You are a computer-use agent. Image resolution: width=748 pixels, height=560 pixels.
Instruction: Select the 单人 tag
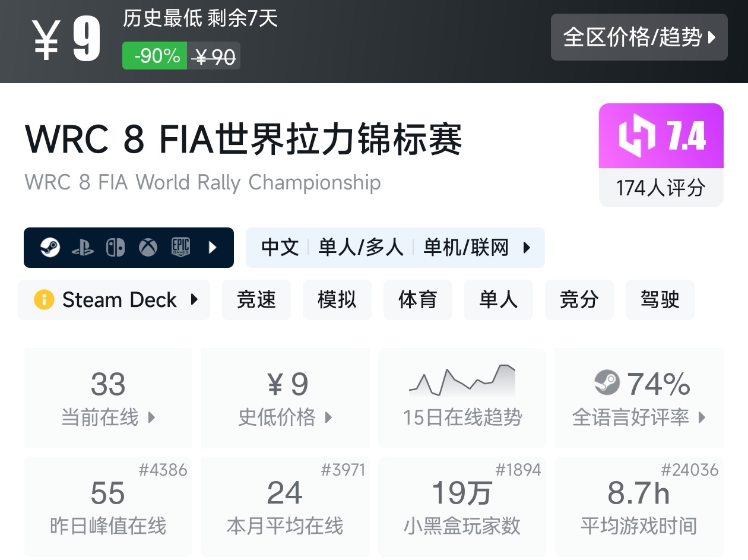click(499, 300)
